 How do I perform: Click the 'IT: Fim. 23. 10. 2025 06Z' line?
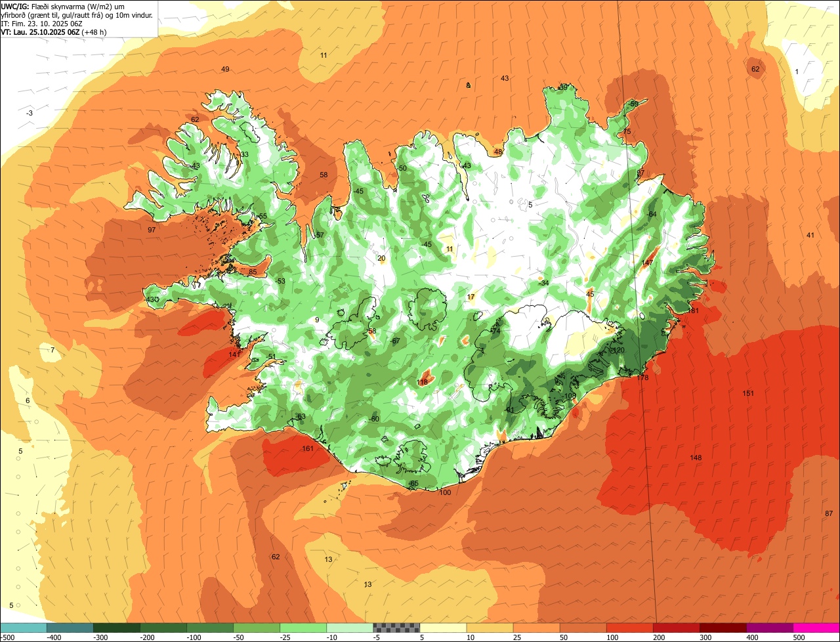point(41,23)
